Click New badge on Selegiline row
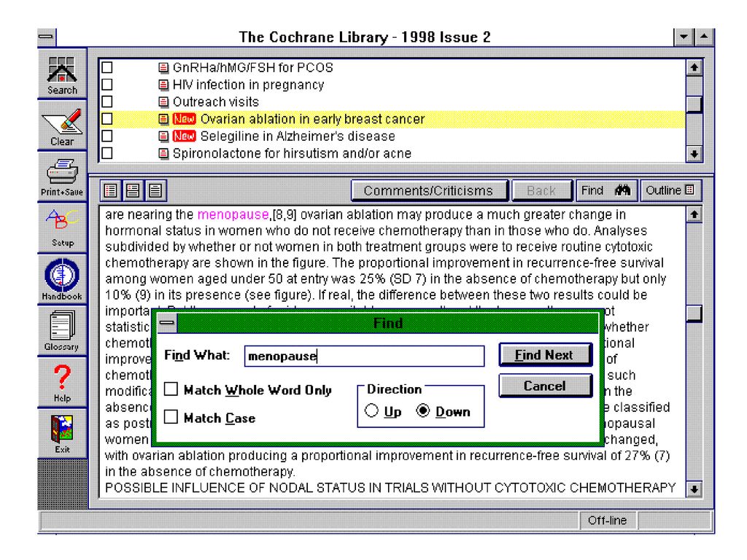The image size is (747, 560). [184, 136]
